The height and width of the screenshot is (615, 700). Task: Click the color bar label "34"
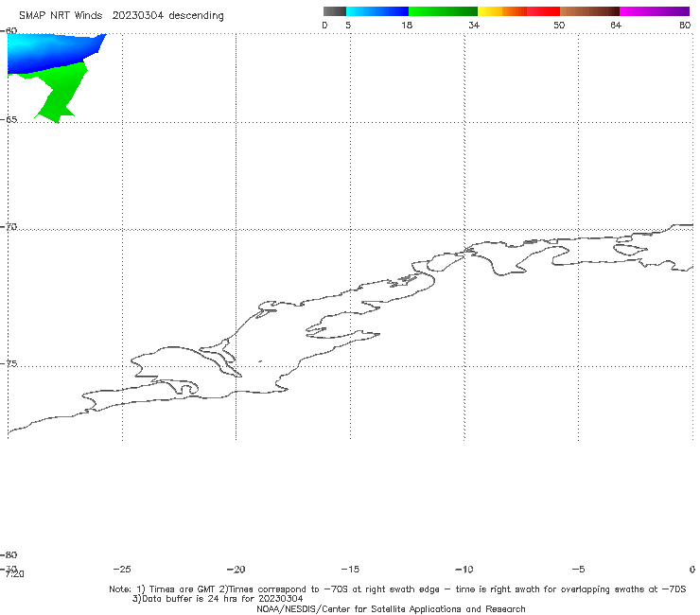point(474,25)
